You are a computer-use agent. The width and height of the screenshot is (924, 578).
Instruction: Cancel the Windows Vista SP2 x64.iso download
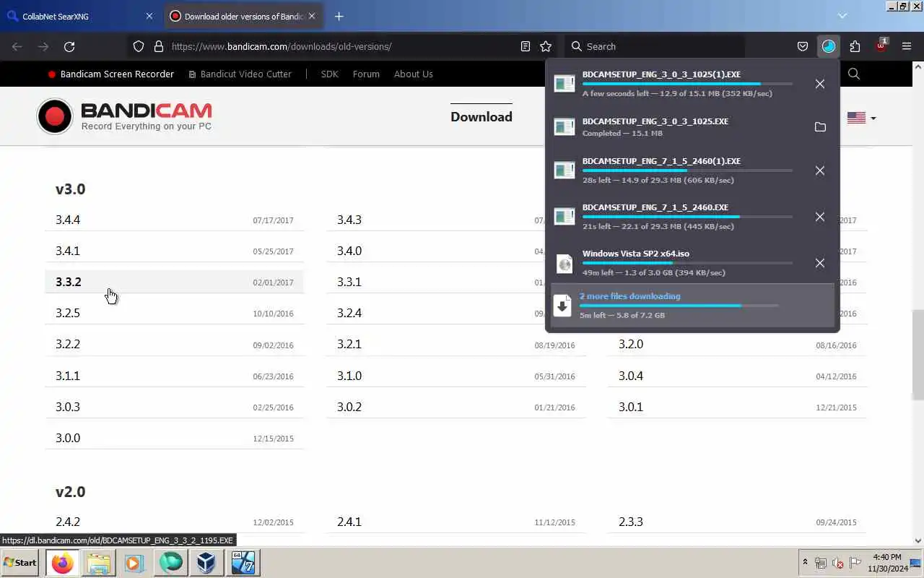click(820, 263)
